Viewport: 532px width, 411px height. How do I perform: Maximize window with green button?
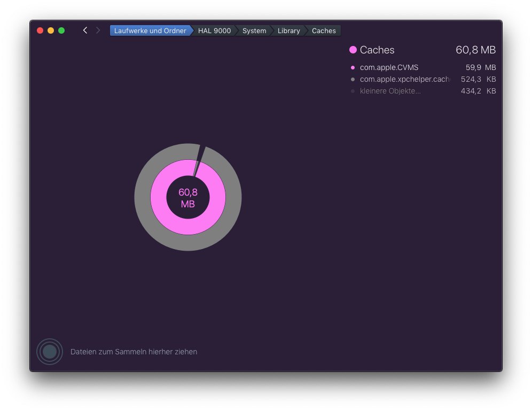click(x=61, y=30)
